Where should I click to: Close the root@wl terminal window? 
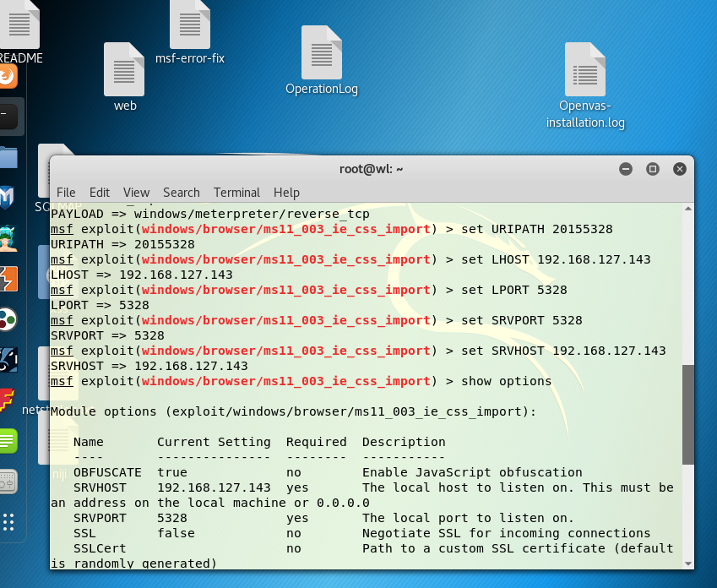[x=680, y=169]
